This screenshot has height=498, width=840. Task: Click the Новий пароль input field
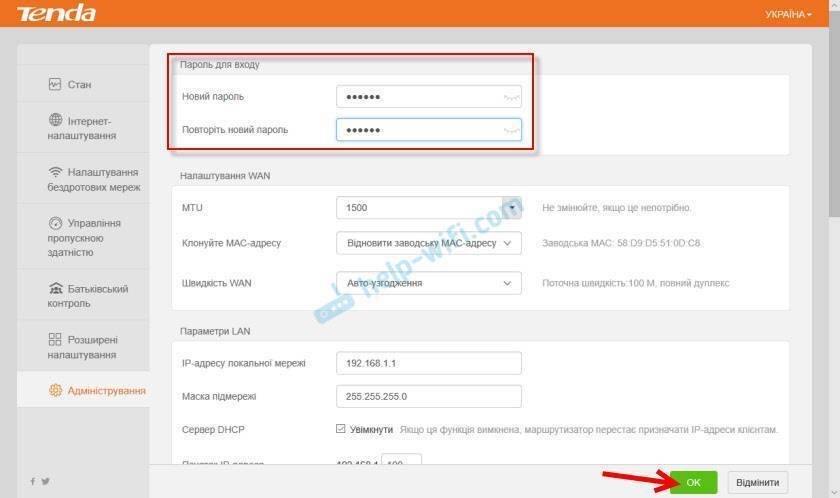[x=429, y=97]
